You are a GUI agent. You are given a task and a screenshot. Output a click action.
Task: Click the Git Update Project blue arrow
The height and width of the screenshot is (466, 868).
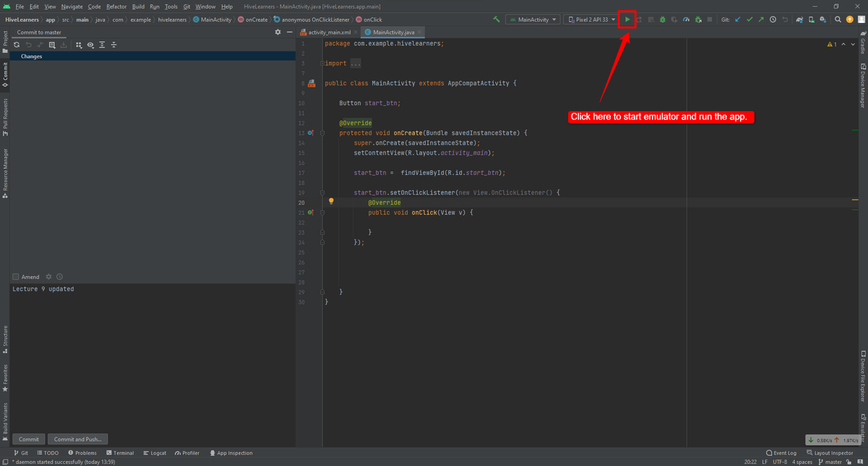(x=737, y=20)
